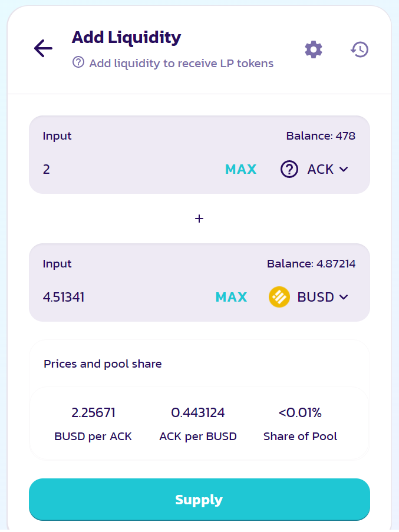Expand the chevron next to ACK
Image resolution: width=399 pixels, height=532 pixels.
click(344, 170)
